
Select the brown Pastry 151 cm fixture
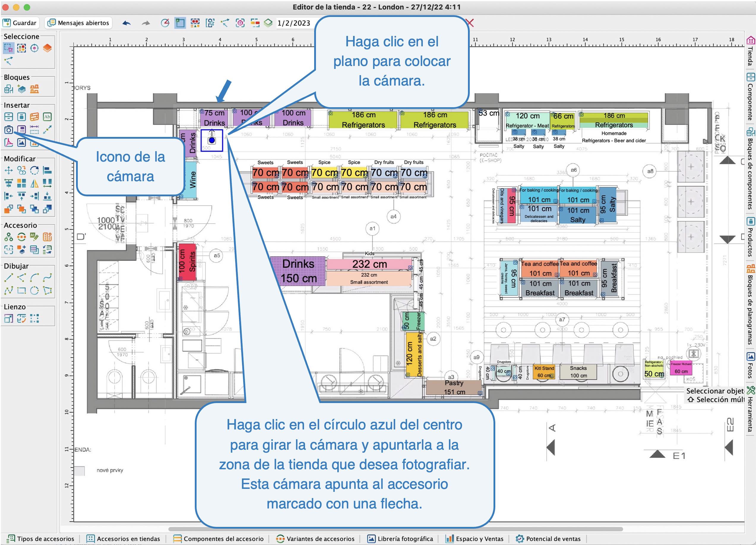[454, 387]
